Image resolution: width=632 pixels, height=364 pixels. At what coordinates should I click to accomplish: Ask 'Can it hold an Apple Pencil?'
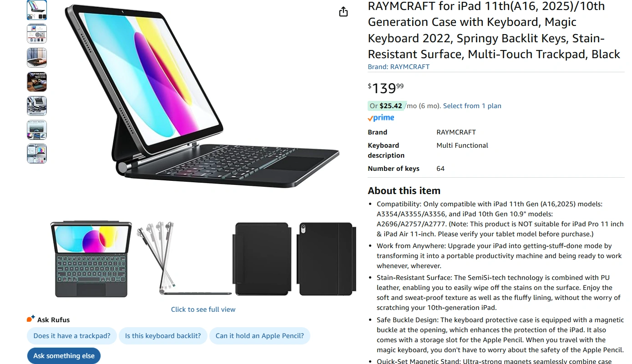click(260, 336)
